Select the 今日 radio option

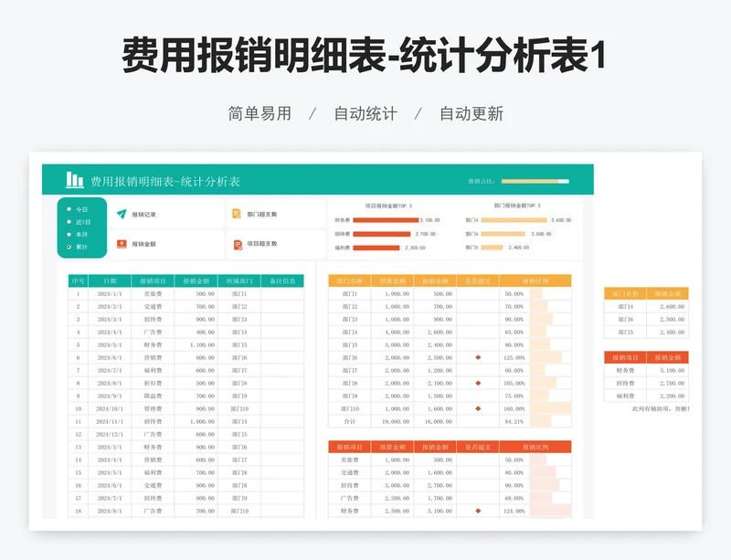69,209
